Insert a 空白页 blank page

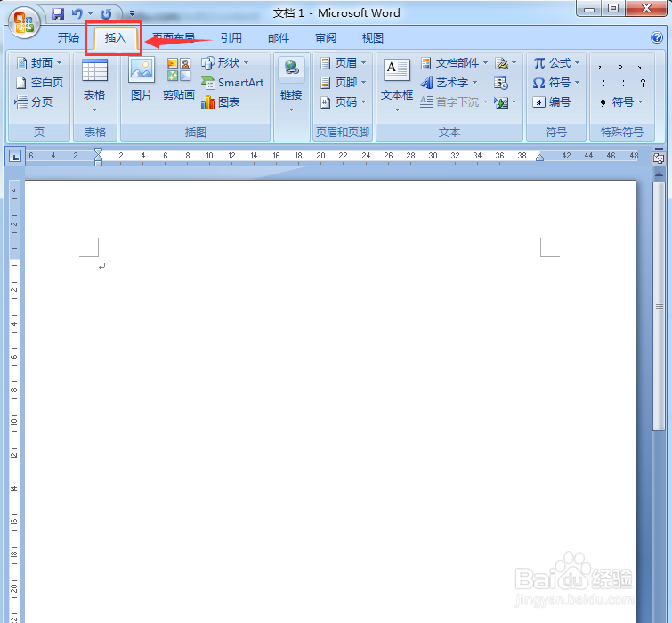tap(39, 82)
